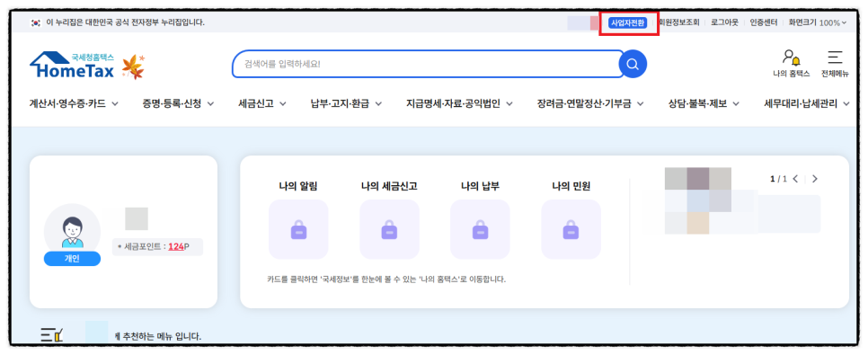Click the Korean flag icon
The height and width of the screenshot is (355, 868).
click(x=36, y=22)
